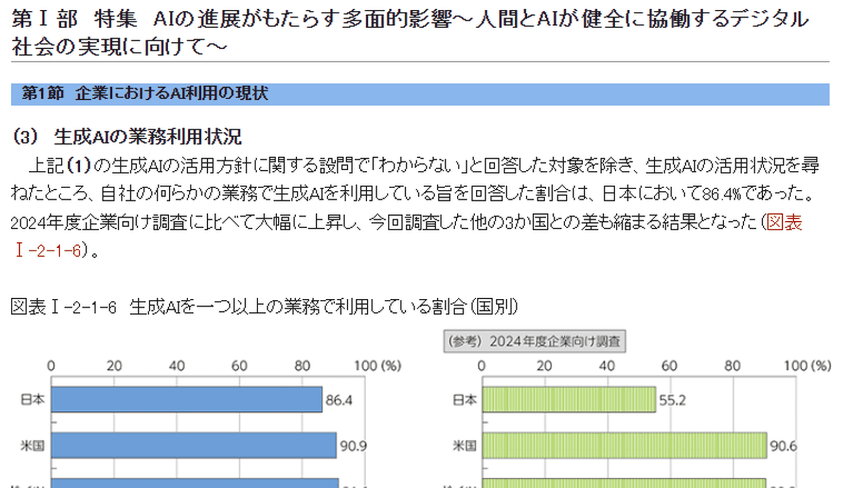
Task: Click the value label 86.4
Action: (x=339, y=400)
